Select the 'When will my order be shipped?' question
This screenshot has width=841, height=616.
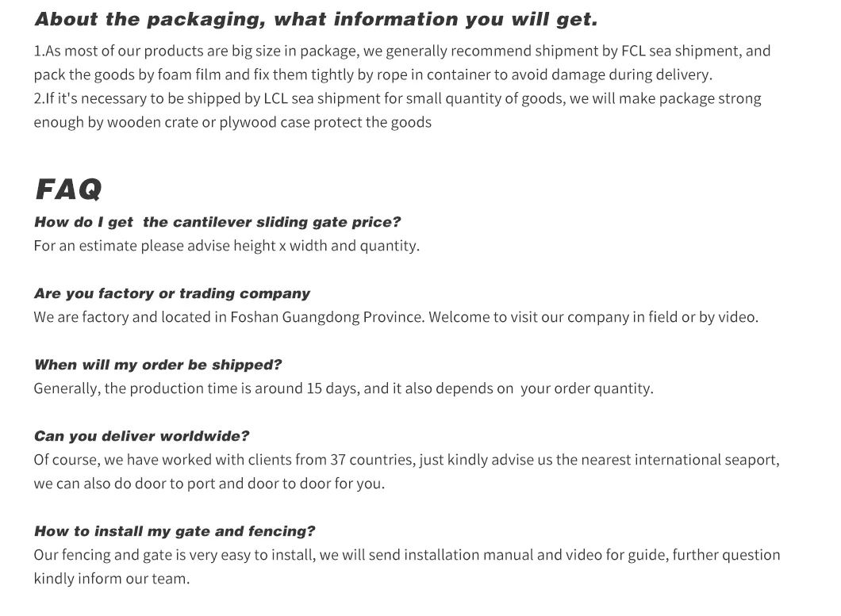[x=157, y=365]
